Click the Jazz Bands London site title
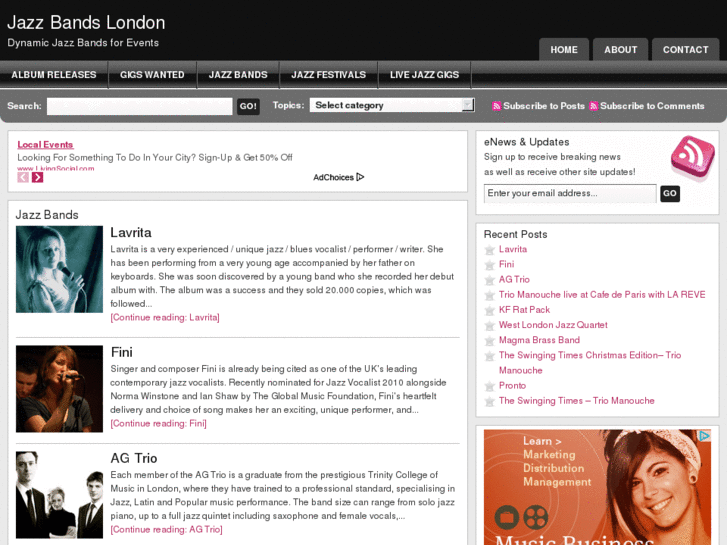The height and width of the screenshot is (545, 727). pos(86,22)
